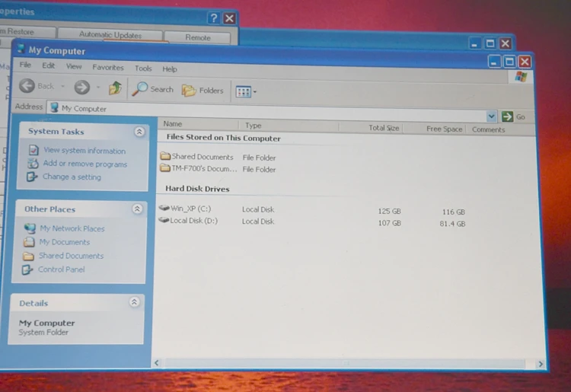Open the Tools menu
Viewport: 571px width, 392px height.
pyautogui.click(x=143, y=68)
